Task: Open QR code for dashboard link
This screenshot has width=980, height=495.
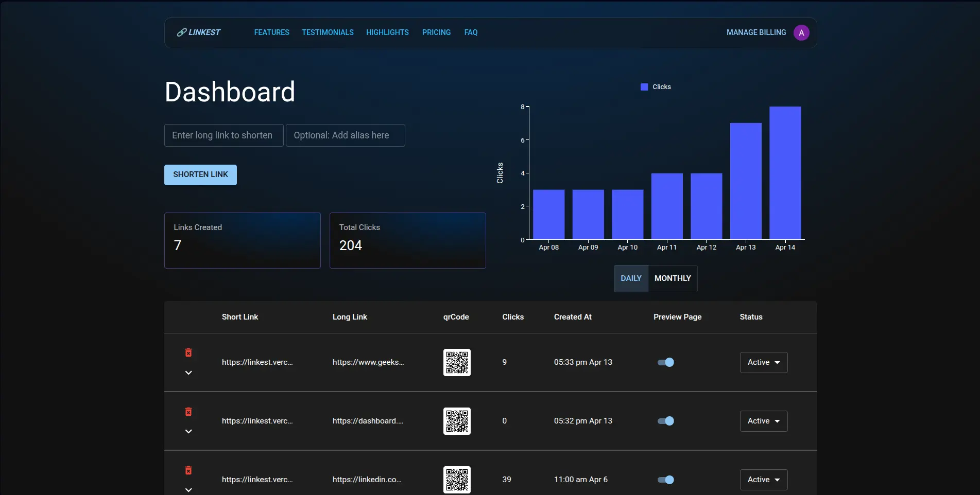Action: 456,421
